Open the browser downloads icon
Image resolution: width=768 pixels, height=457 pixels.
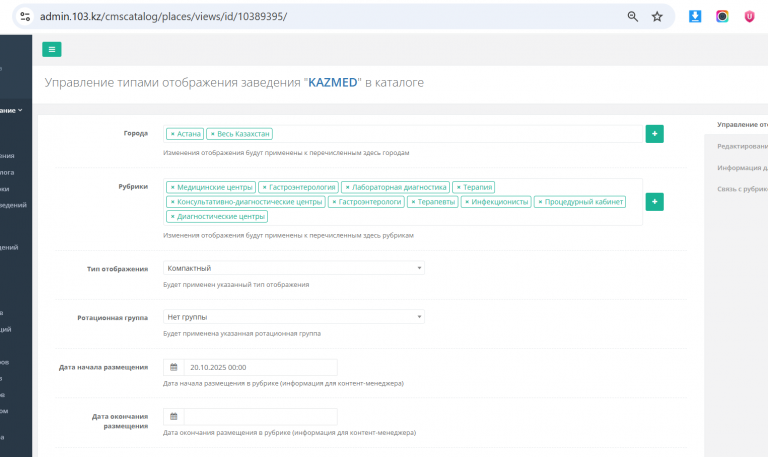coord(695,17)
